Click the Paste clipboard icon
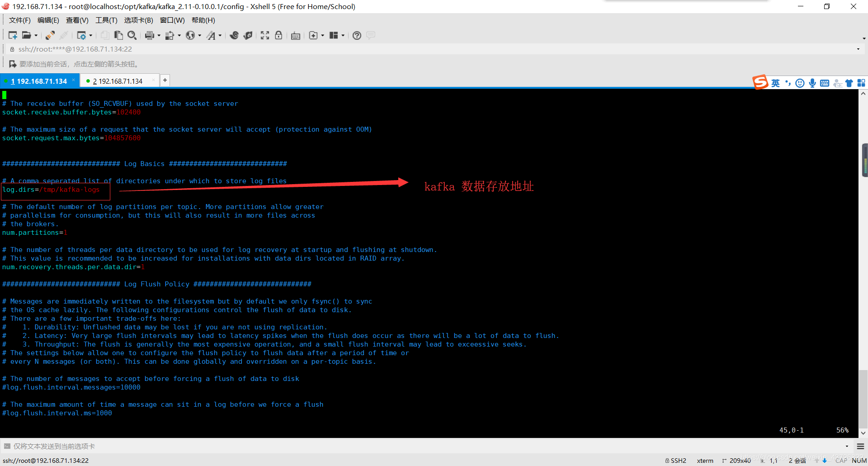Screen dimensions: 868x466 tap(118, 35)
